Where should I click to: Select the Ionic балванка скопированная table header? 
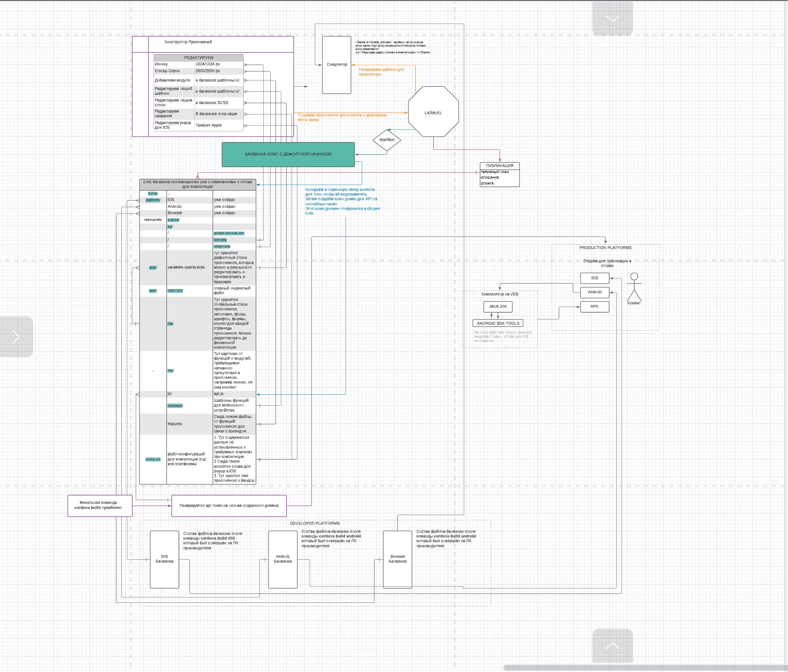click(197, 184)
